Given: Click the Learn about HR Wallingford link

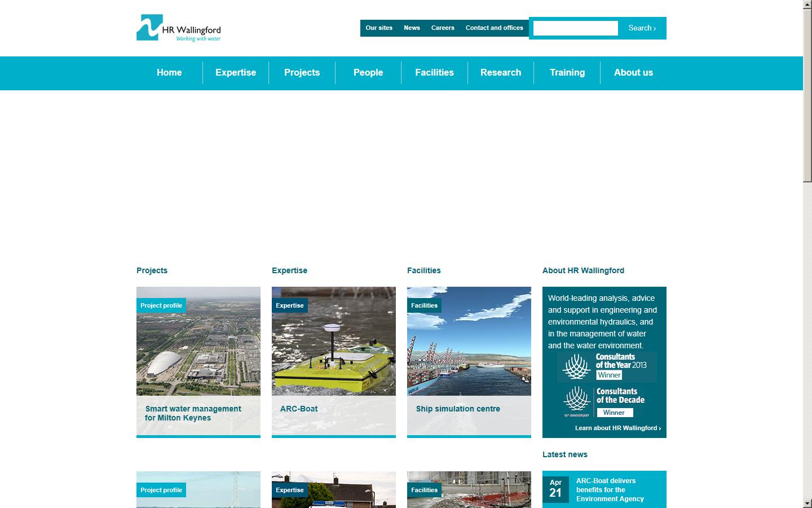Looking at the screenshot, I should [617, 428].
